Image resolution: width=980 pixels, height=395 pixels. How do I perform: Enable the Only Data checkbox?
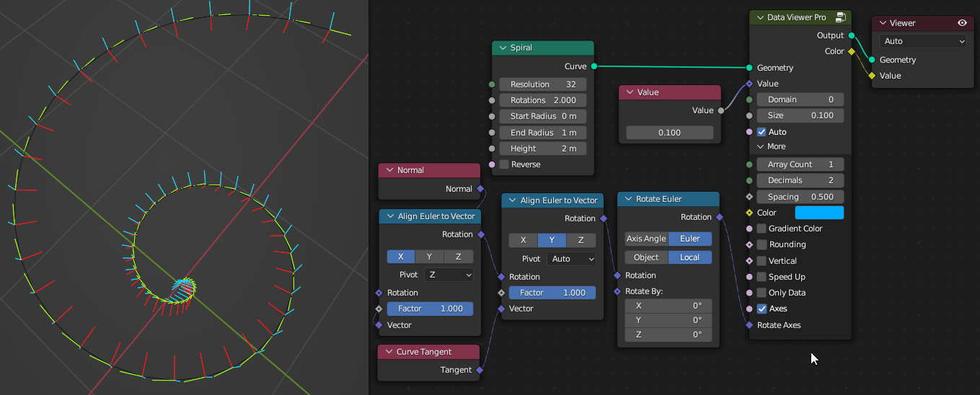coord(762,293)
